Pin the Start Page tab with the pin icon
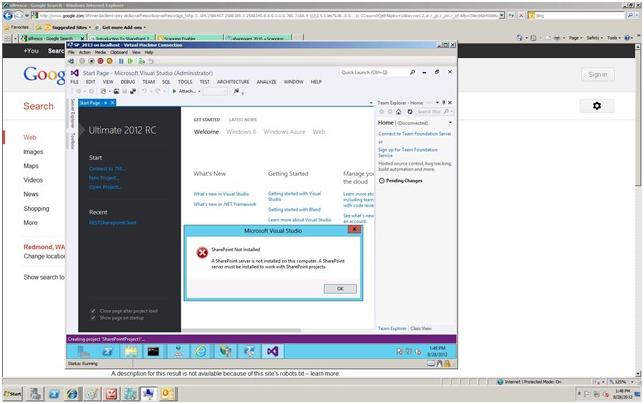644x404 pixels. [106, 103]
